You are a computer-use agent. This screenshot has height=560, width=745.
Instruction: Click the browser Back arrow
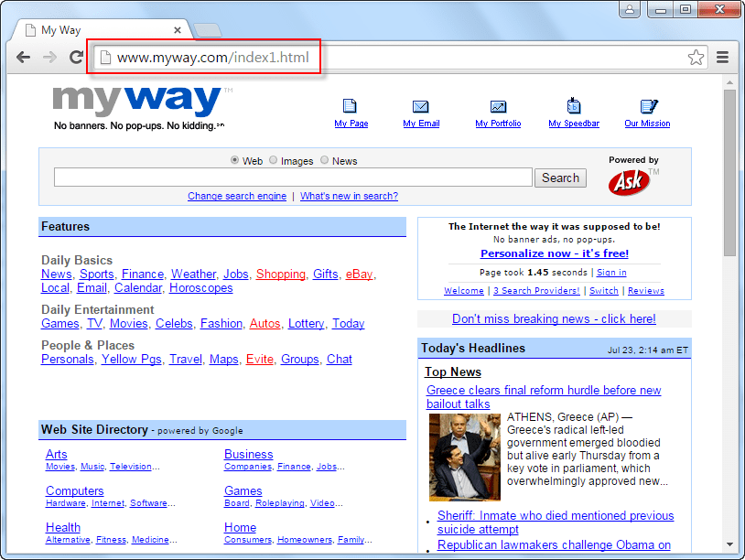coord(23,58)
